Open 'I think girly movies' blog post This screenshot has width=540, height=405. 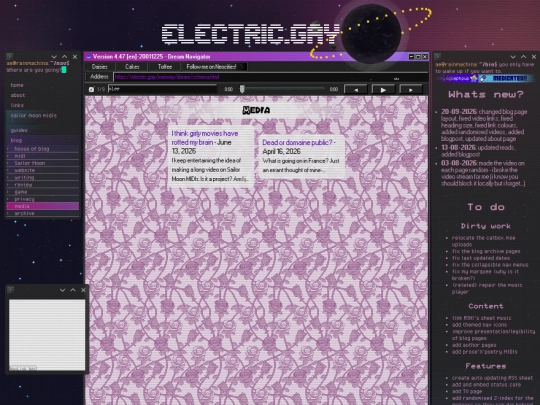coord(205,138)
